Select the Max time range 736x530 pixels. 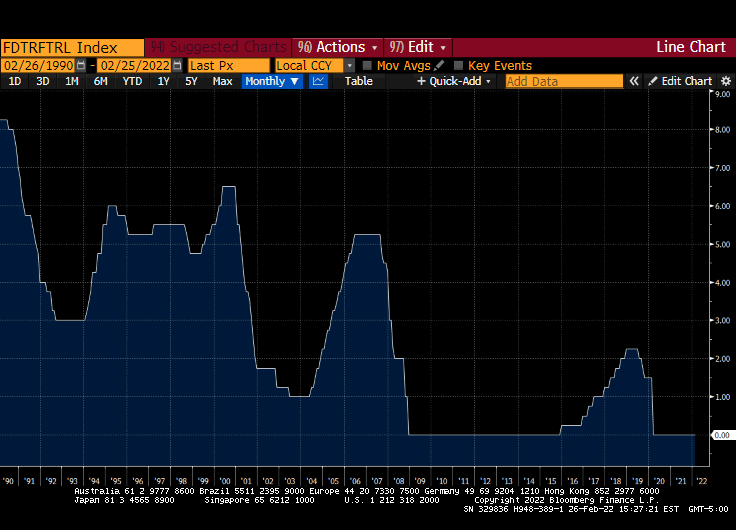[x=222, y=81]
